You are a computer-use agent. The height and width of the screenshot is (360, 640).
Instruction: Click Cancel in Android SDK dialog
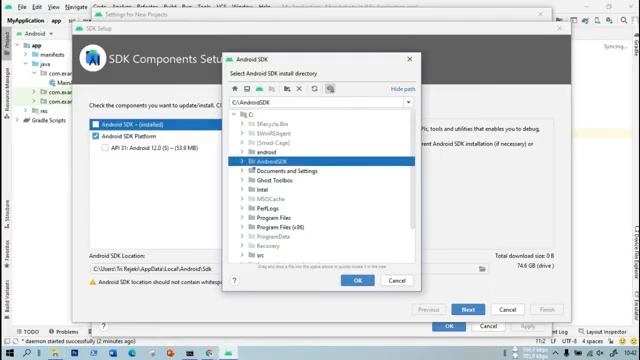(397, 280)
